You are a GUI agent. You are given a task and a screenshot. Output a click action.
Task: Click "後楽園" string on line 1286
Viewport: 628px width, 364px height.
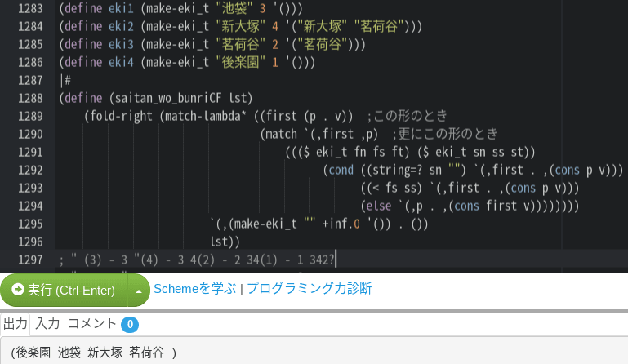pyautogui.click(x=240, y=62)
